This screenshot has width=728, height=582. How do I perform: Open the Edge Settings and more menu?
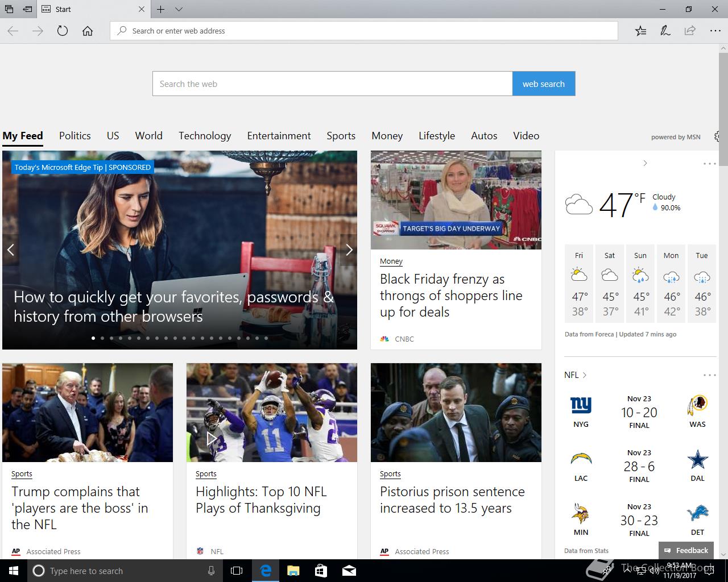715,31
